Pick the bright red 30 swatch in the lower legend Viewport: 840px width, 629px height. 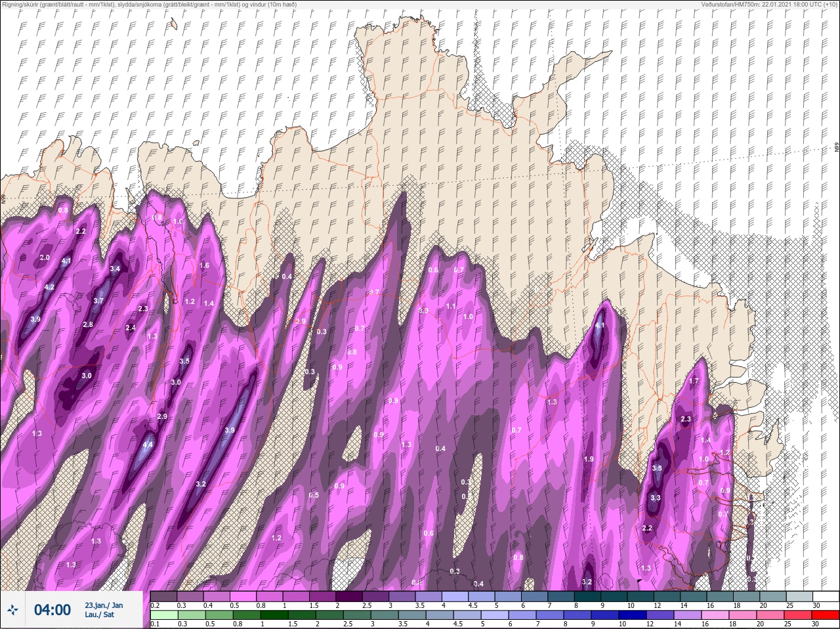pos(825,614)
